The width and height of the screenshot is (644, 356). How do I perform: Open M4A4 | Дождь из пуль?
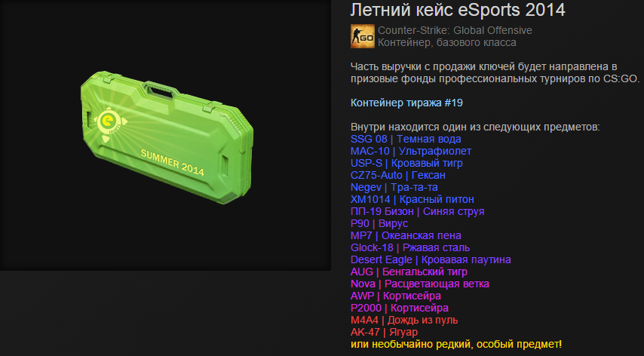404,321
